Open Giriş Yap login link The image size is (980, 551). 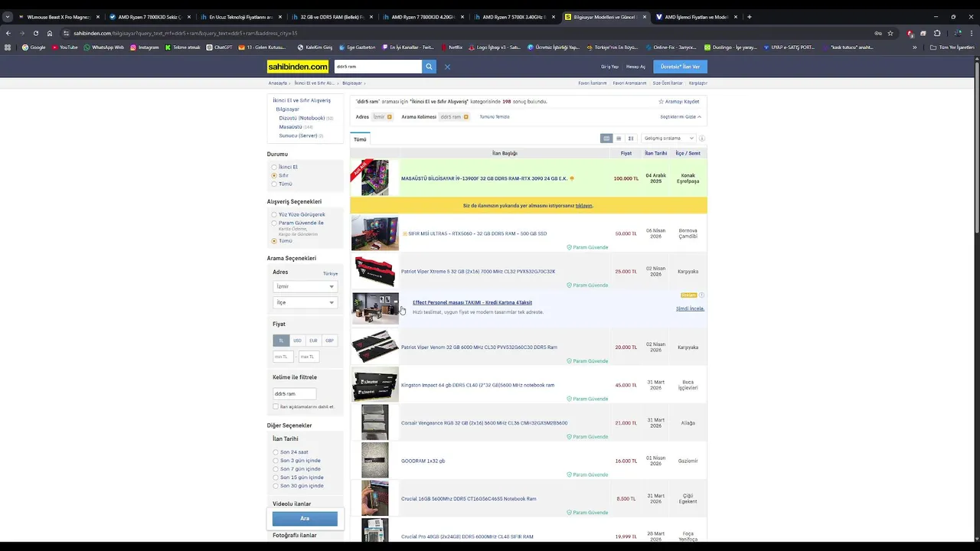click(609, 67)
